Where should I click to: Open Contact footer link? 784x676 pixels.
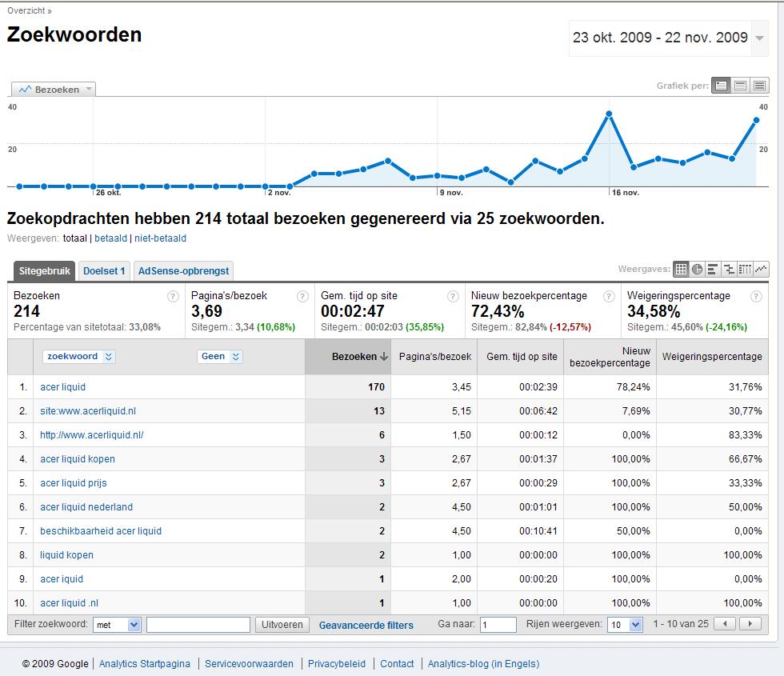(x=397, y=663)
